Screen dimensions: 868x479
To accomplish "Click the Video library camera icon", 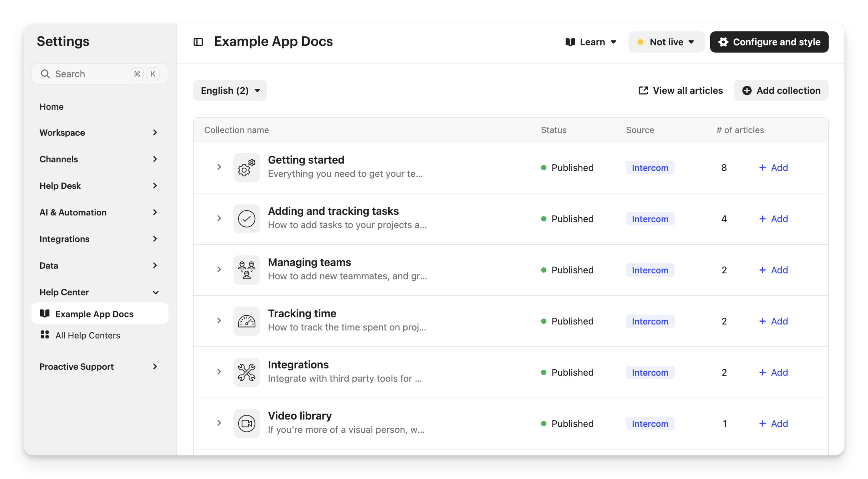I will pyautogui.click(x=246, y=424).
